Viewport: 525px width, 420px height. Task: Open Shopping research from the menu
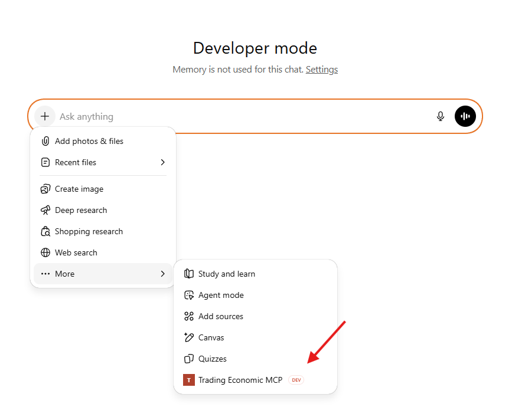pyautogui.click(x=89, y=231)
